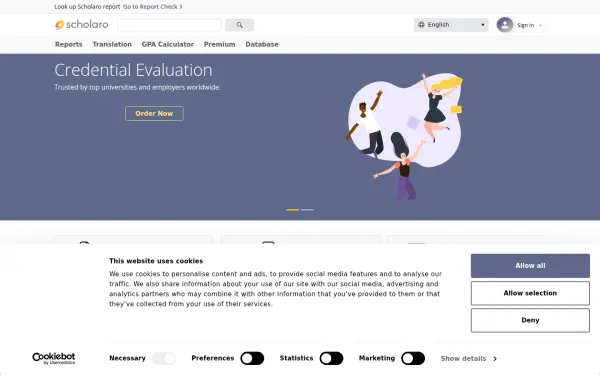Click 'This website uses cookies' heading

[x=156, y=261]
